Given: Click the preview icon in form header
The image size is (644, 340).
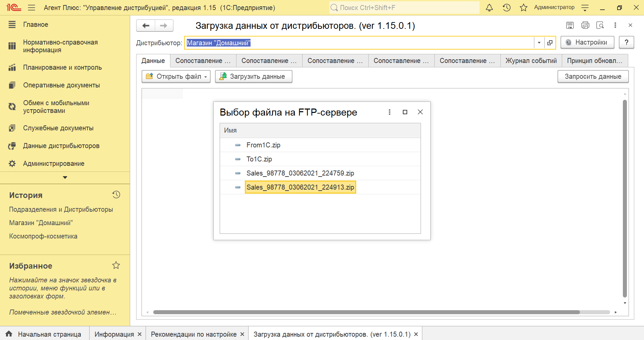Looking at the screenshot, I should click(600, 25).
